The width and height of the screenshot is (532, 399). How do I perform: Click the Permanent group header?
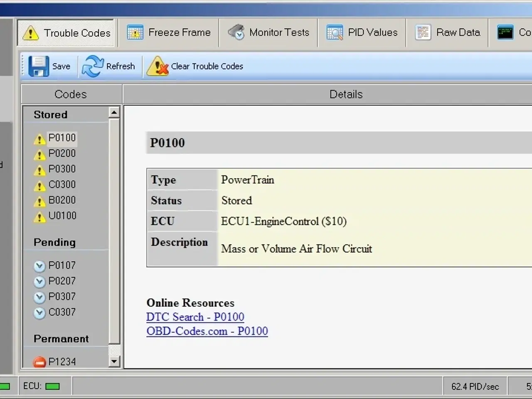tap(61, 339)
